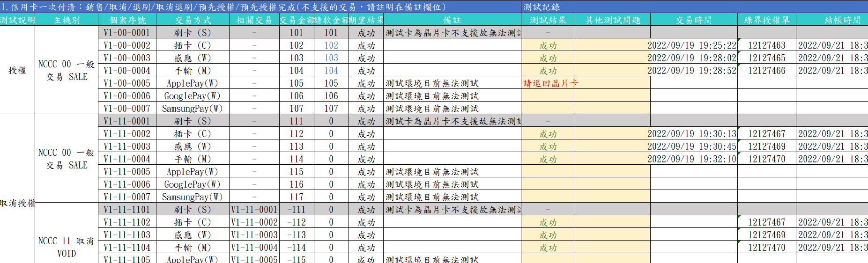The height and width of the screenshot is (263, 868).
Task: Click authorization number 12127463
Action: click(767, 45)
